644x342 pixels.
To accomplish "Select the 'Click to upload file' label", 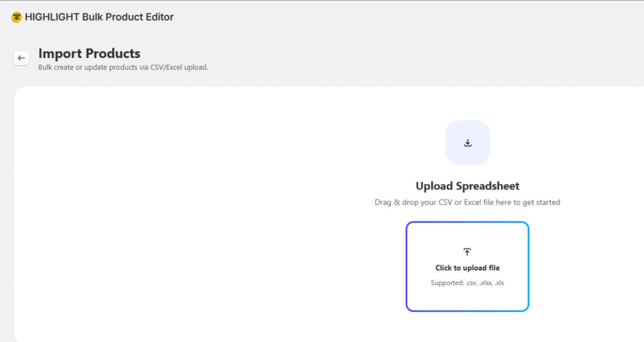I will pos(468,268).
